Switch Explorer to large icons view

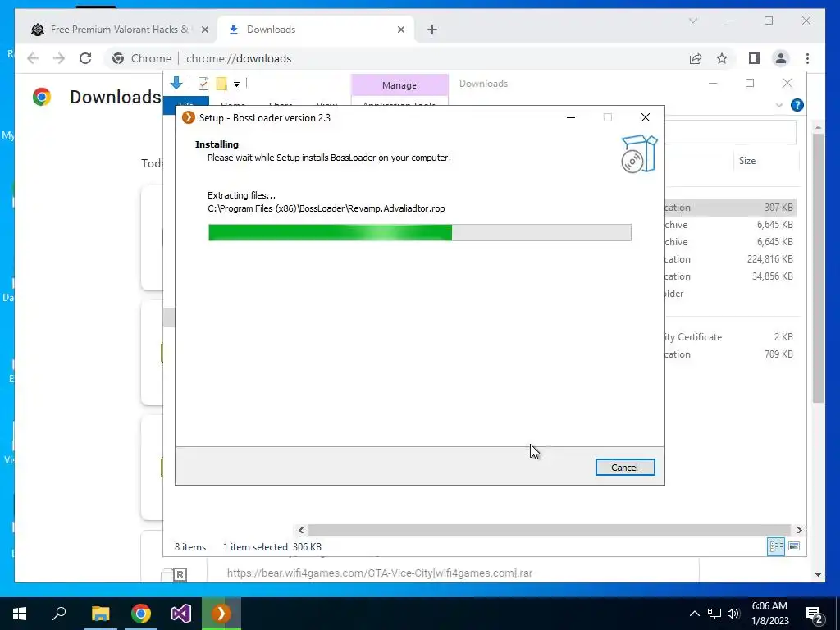(x=794, y=546)
